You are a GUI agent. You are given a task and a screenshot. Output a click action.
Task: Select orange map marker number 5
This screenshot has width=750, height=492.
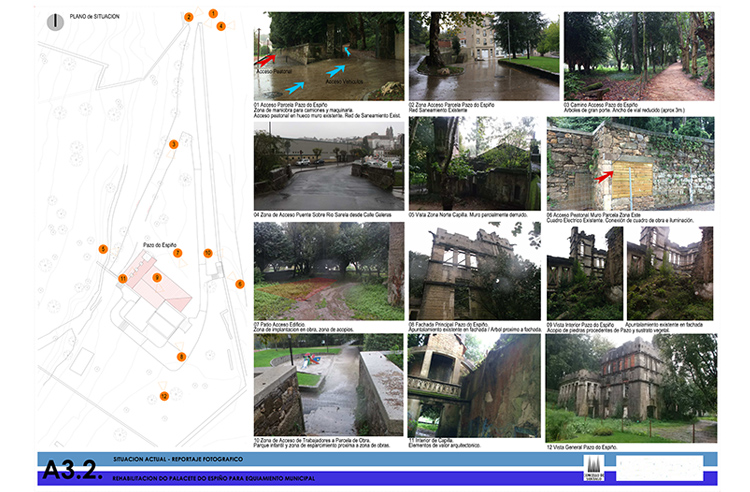click(x=103, y=248)
